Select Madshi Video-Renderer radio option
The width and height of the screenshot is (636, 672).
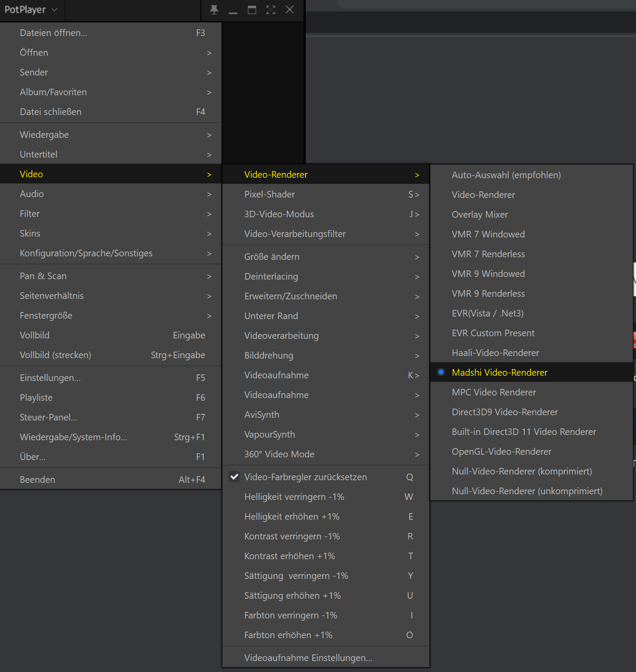[x=532, y=372]
